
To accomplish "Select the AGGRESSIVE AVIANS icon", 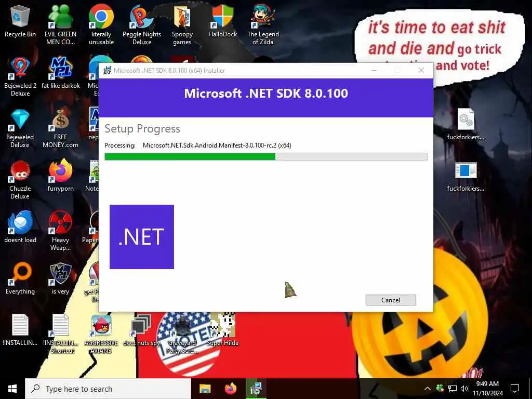I will tap(101, 334).
